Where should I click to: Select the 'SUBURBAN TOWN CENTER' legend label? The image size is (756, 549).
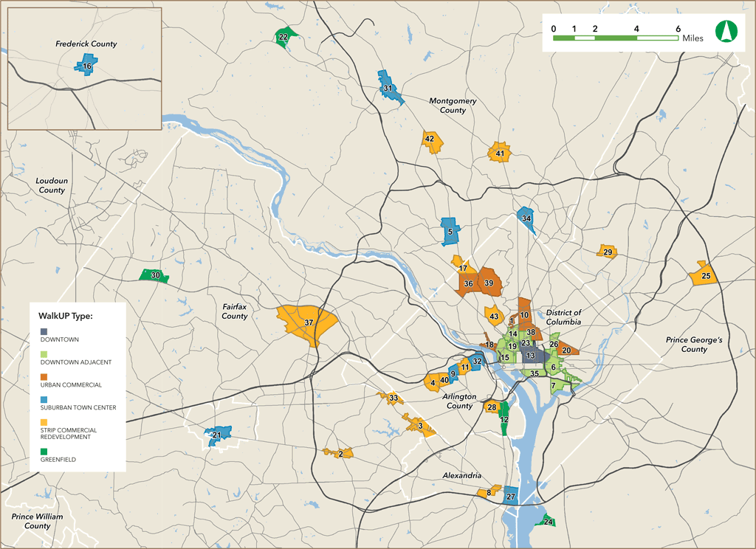pos(78,407)
